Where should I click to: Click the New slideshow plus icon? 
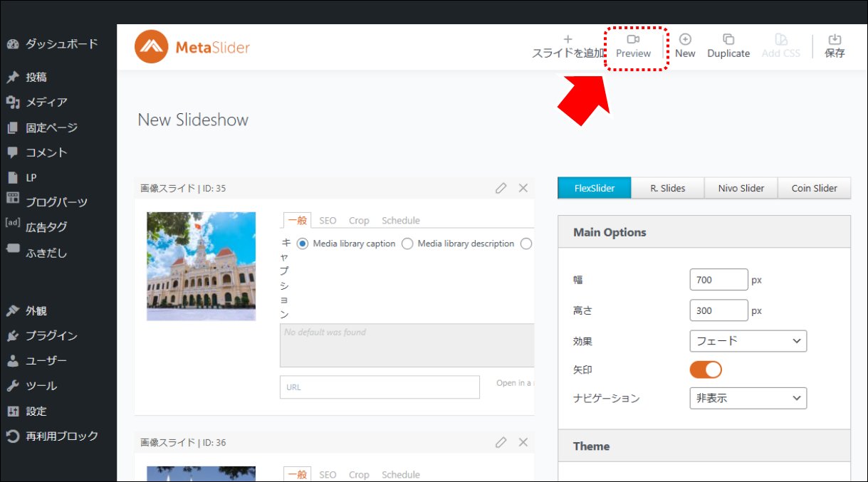coord(685,39)
